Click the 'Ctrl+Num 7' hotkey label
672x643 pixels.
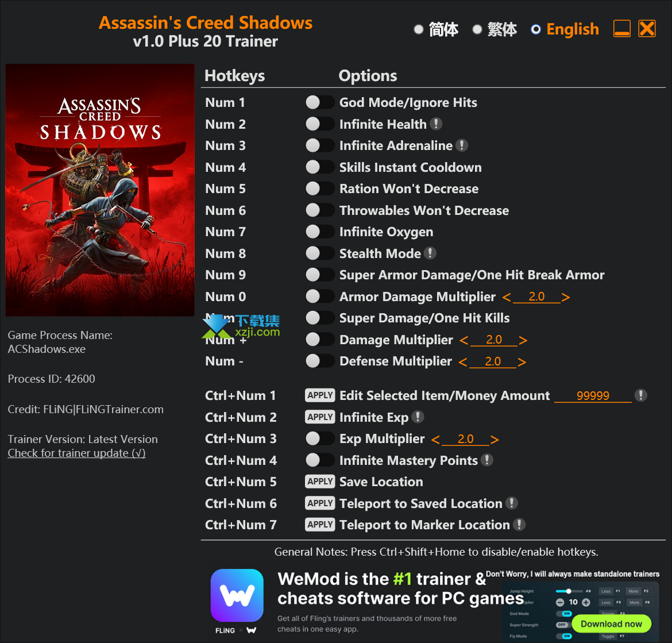click(x=241, y=525)
